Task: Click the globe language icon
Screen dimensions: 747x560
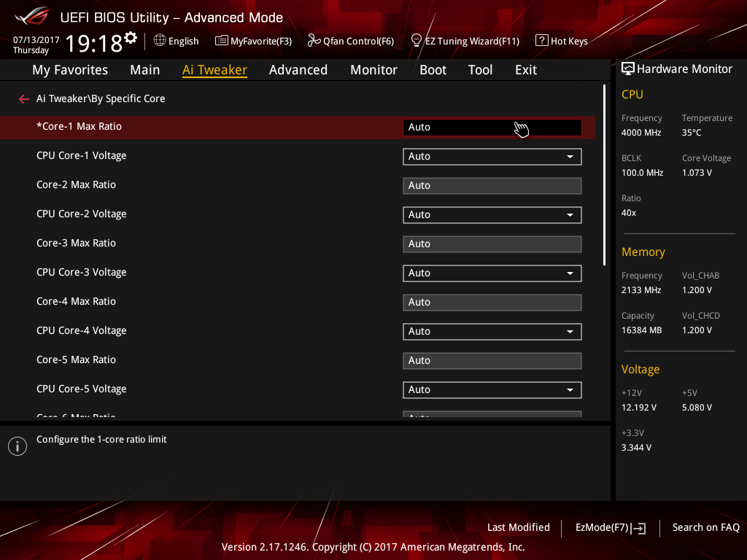Action: tap(160, 41)
